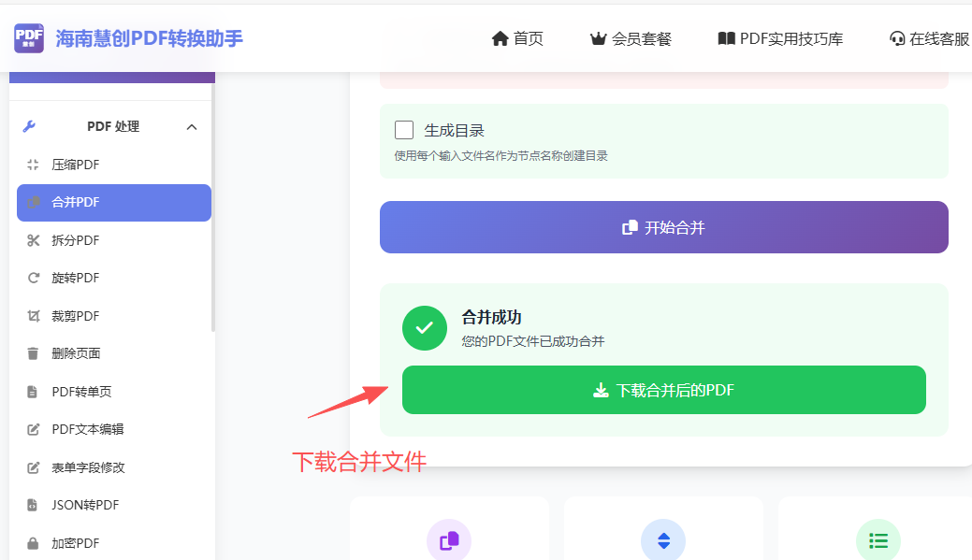The image size is (972, 560).
Task: Click the trash icon beside 删除页面
Action: 33,353
